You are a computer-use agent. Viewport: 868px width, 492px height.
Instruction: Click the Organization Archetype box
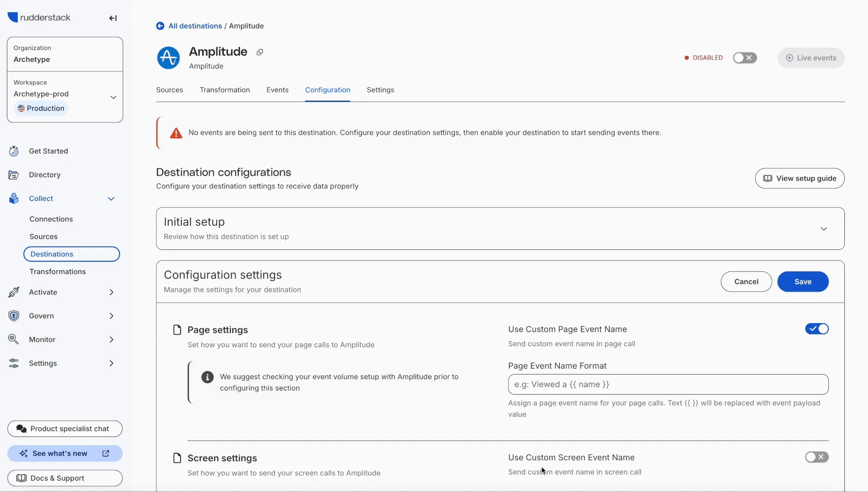pos(65,54)
